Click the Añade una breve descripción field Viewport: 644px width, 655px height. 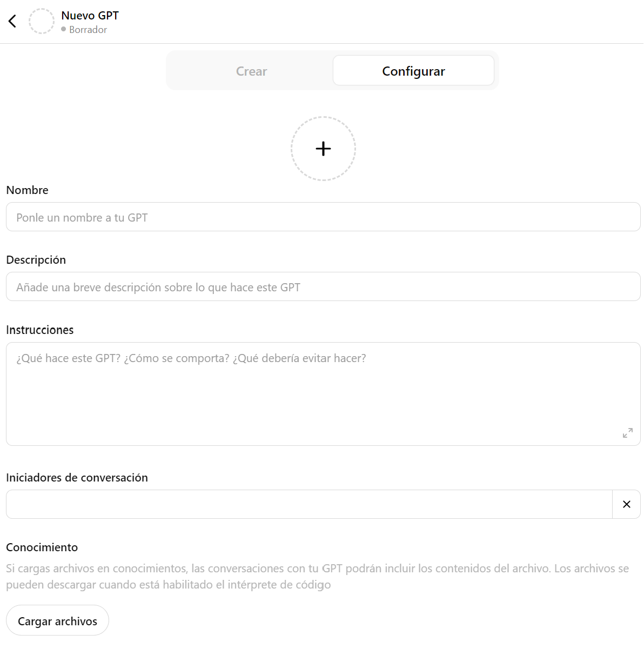[x=323, y=286]
